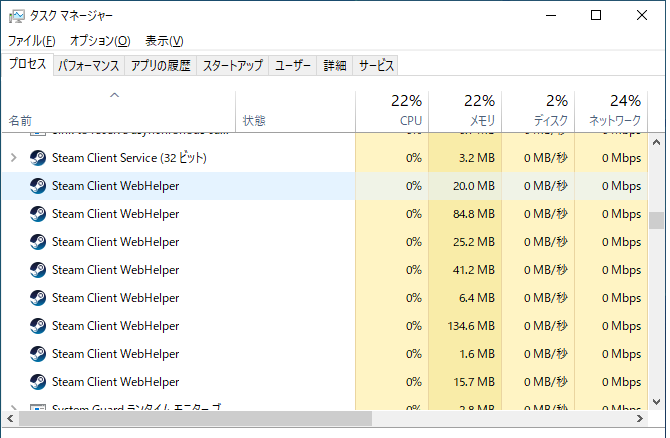Maximize the タスク マネージャー window
The height and width of the screenshot is (438, 670).
(x=596, y=15)
